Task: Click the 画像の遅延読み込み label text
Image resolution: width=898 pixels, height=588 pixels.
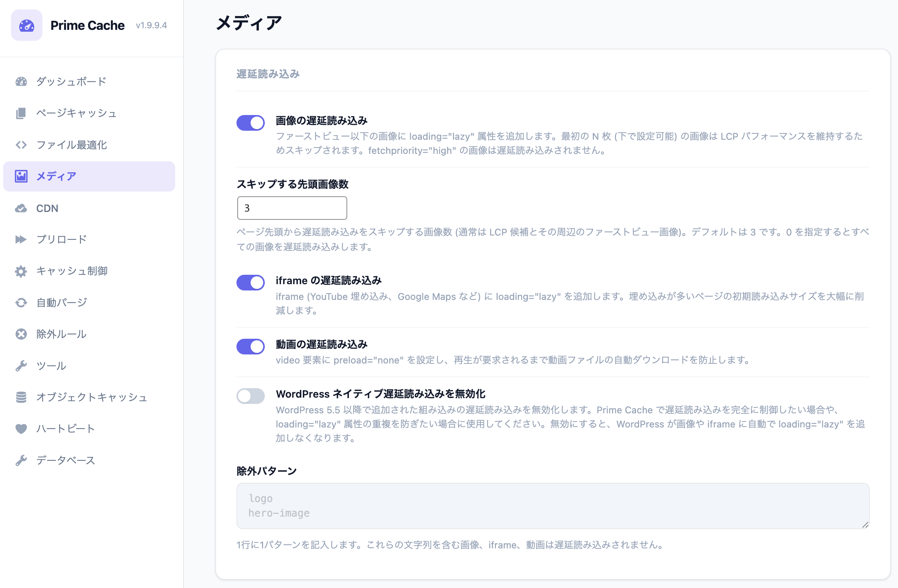Action: point(322,121)
